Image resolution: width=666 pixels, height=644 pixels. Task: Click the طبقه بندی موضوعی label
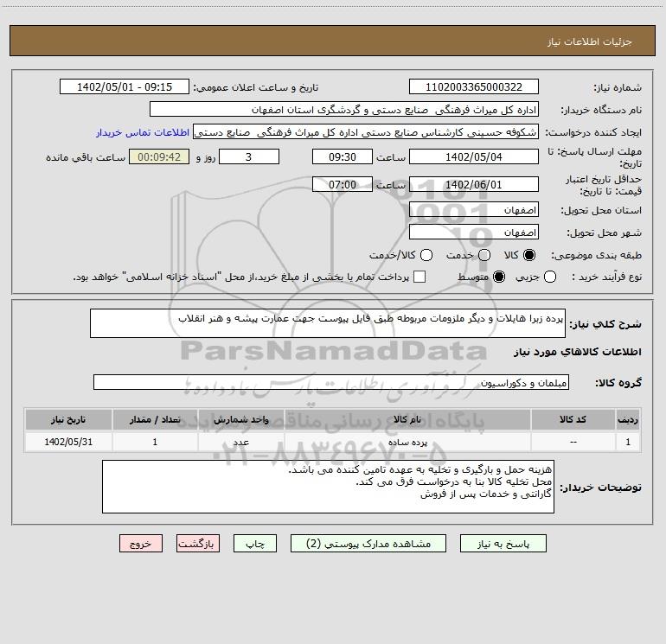(596, 255)
